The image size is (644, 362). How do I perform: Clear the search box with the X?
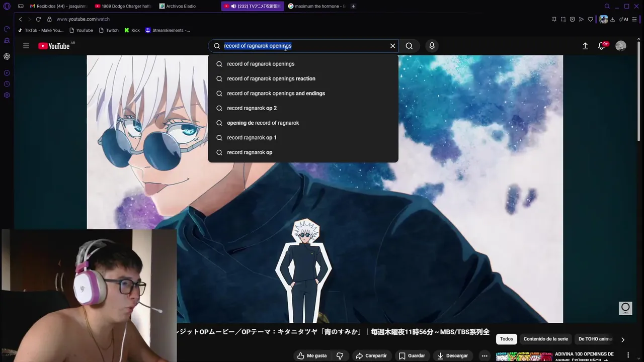tap(392, 46)
